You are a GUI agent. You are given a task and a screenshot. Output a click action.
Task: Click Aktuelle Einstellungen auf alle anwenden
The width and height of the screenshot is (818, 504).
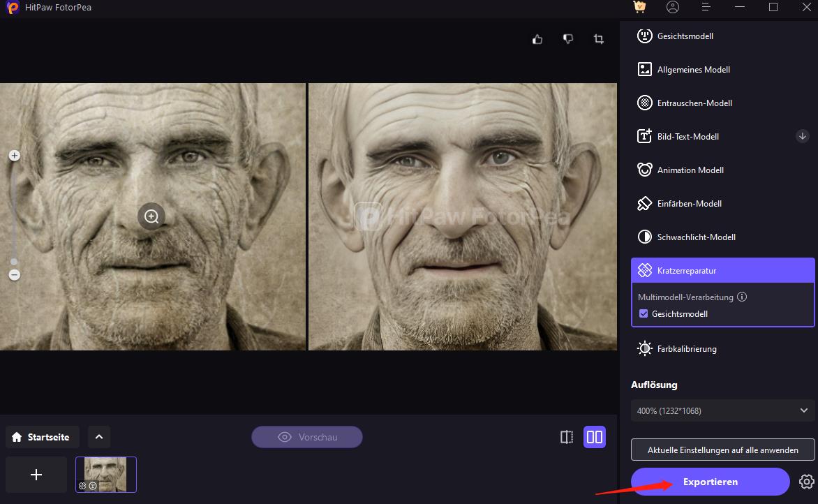coord(722,450)
